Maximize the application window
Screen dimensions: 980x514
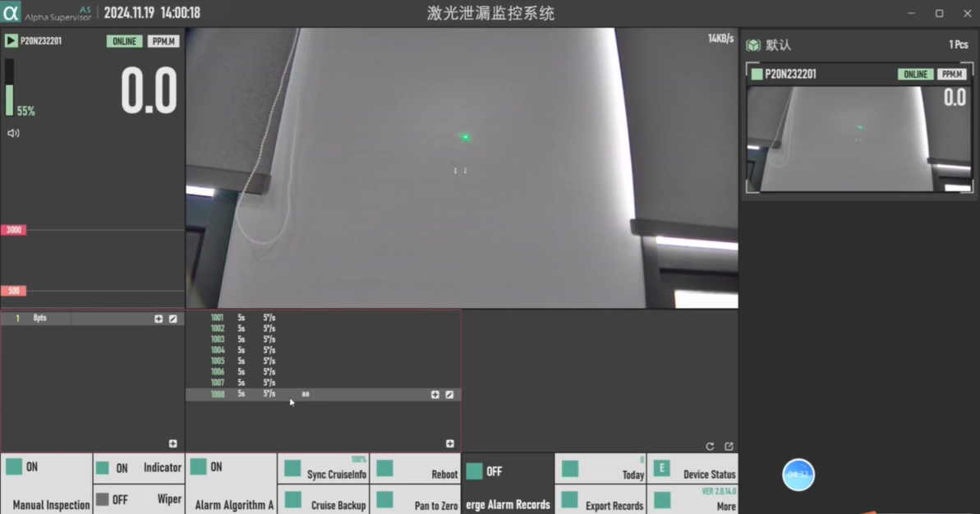pos(940,13)
